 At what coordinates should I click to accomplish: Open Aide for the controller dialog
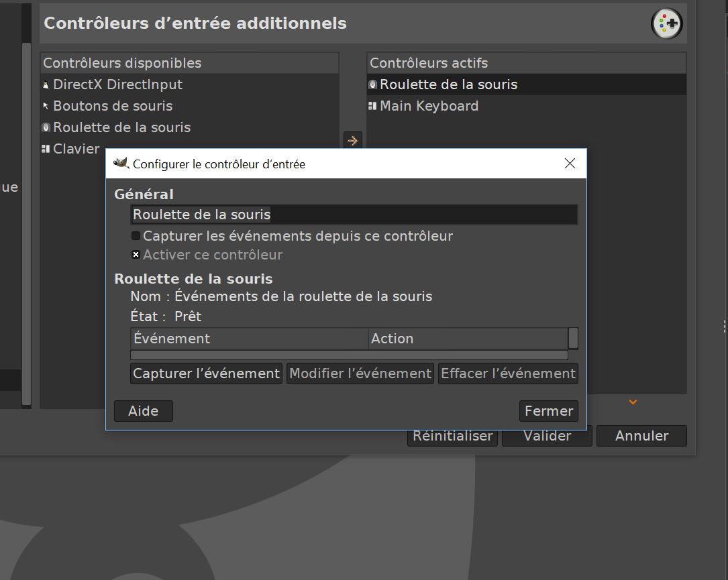144,411
